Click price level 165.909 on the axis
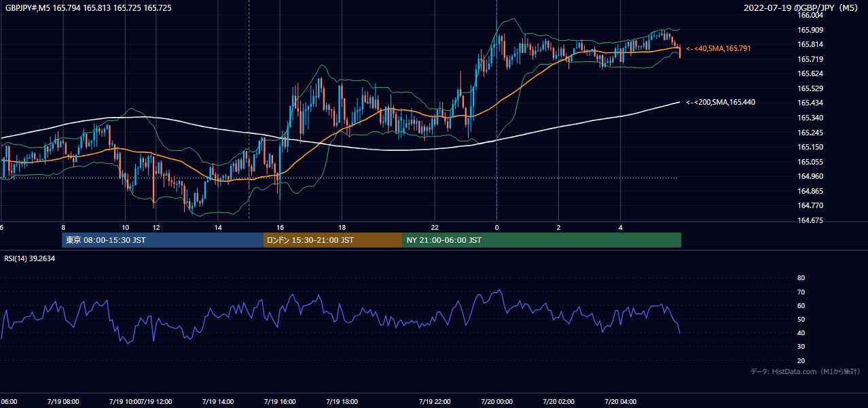 coord(811,30)
